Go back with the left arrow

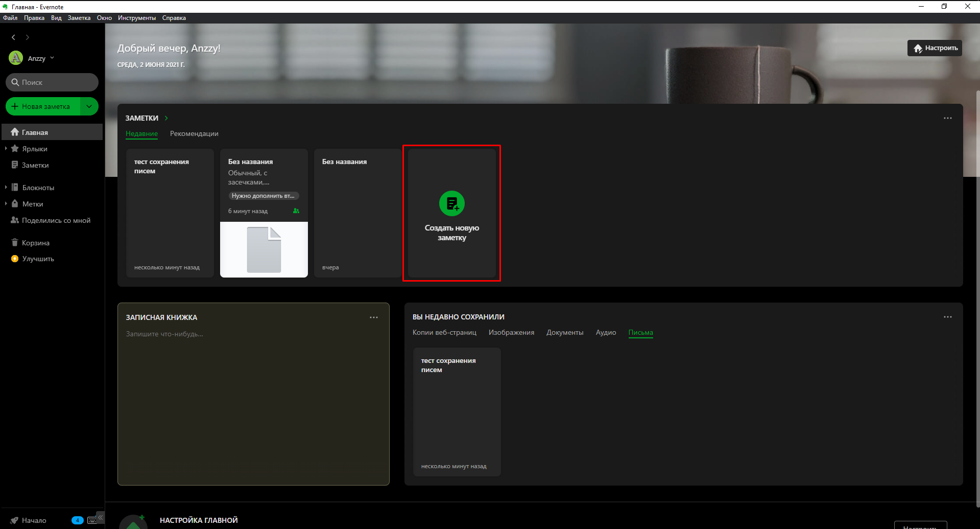click(x=14, y=37)
